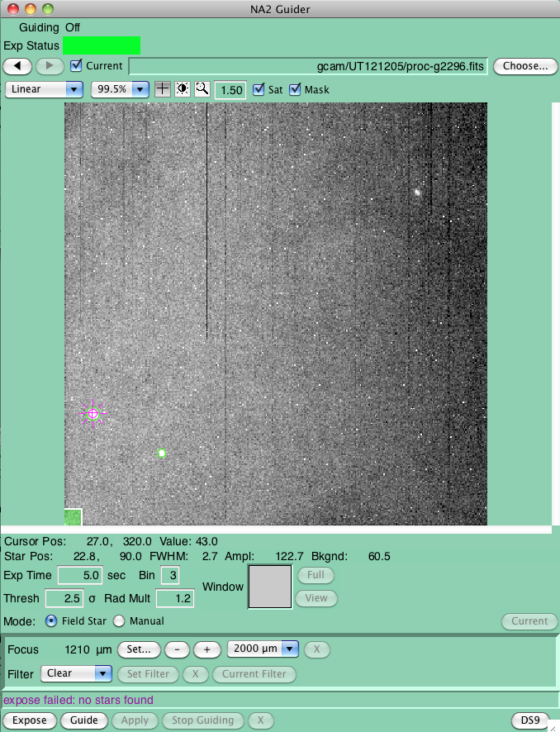The height and width of the screenshot is (732, 560).
Task: Click the image file path field
Action: pos(308,66)
